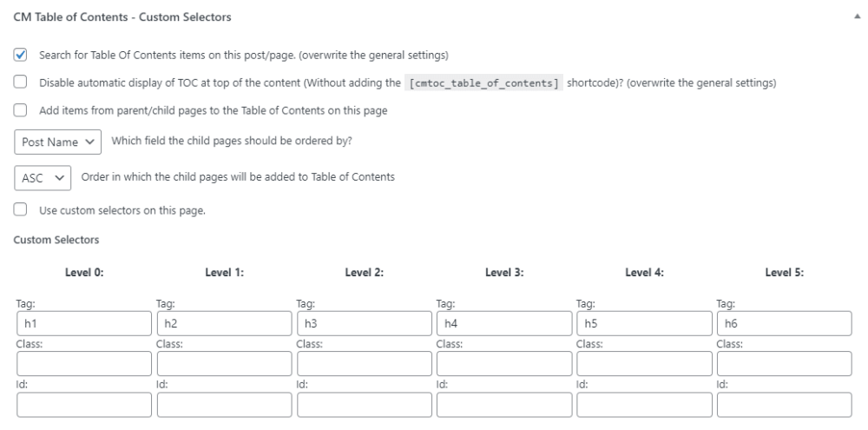Click the Level 1 Id input field

click(x=223, y=404)
